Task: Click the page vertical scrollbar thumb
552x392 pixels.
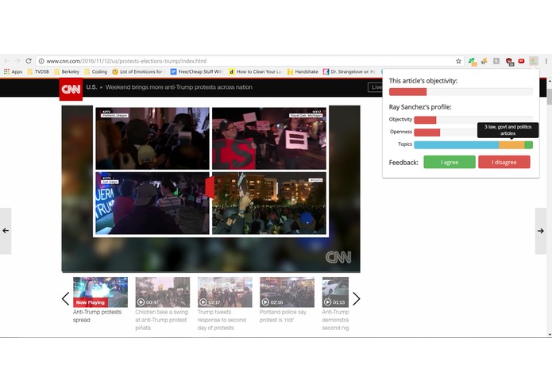Action: coord(549,97)
